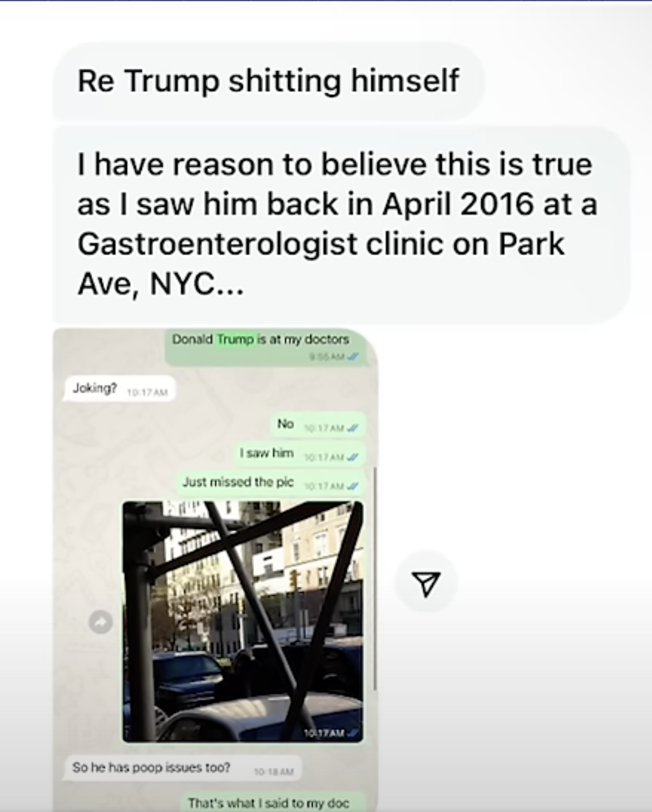The height and width of the screenshot is (812, 652).
Task: Click read receipt ticks on 'I saw him'
Action: [353, 457]
